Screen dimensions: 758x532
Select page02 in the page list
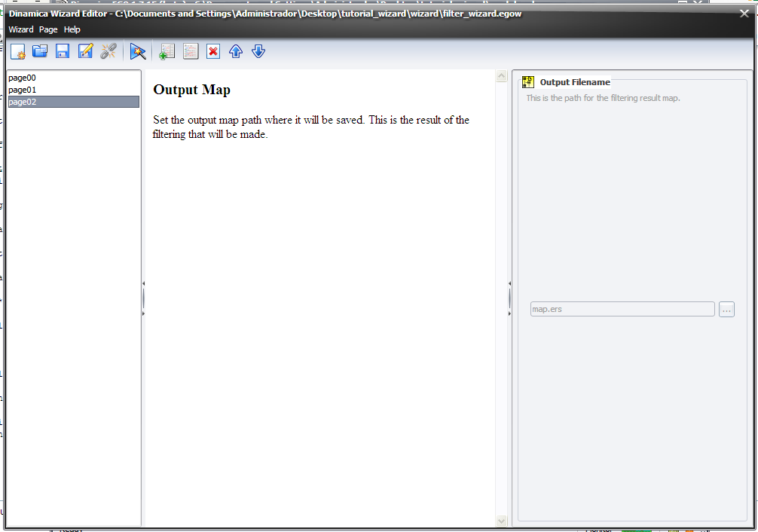(x=74, y=102)
